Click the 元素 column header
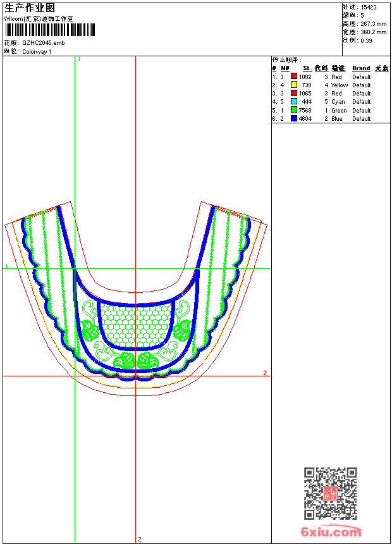This screenshot has width=392, height=544. pyautogui.click(x=381, y=68)
